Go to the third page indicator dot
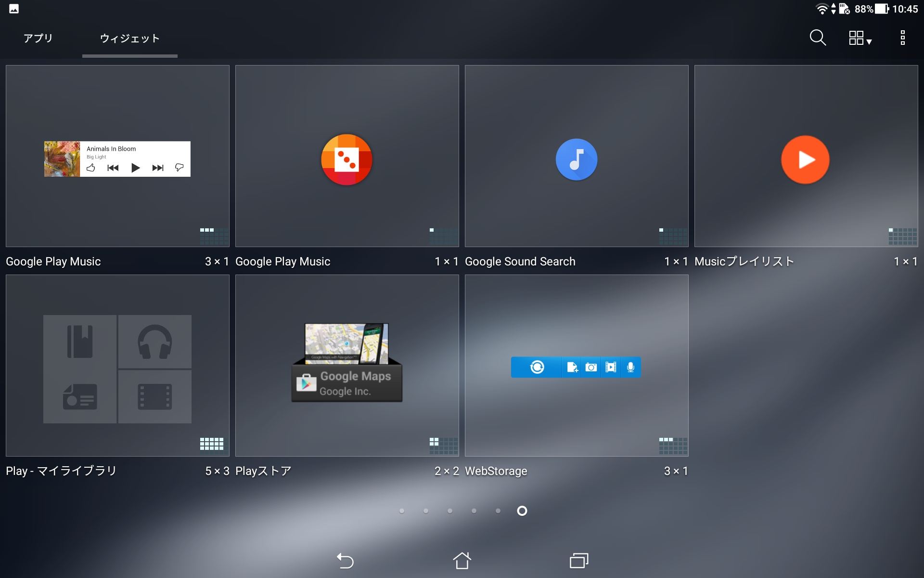The height and width of the screenshot is (578, 924). tap(450, 511)
